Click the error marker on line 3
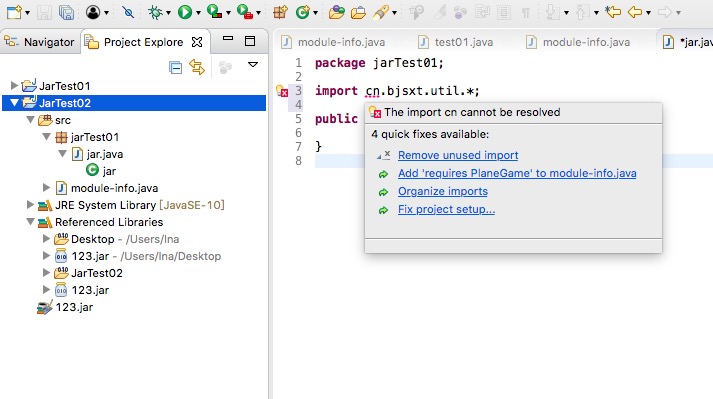Viewport: 713px width, 399px height. (x=282, y=91)
